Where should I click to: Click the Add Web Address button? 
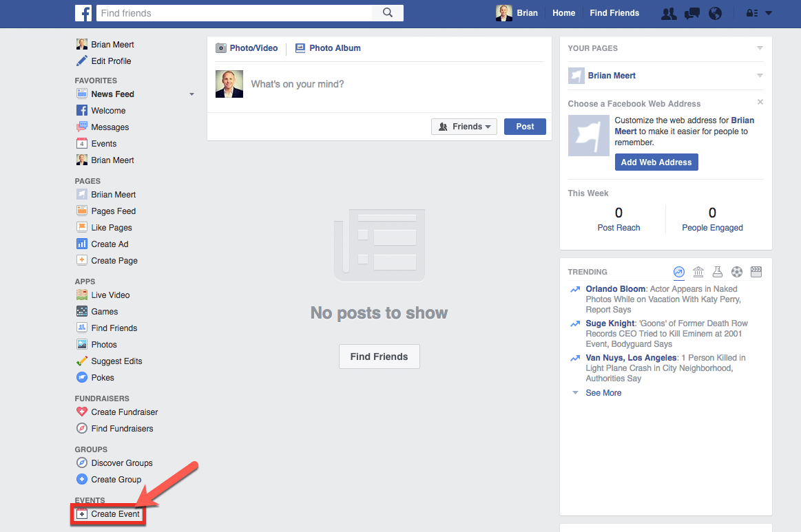(x=656, y=162)
